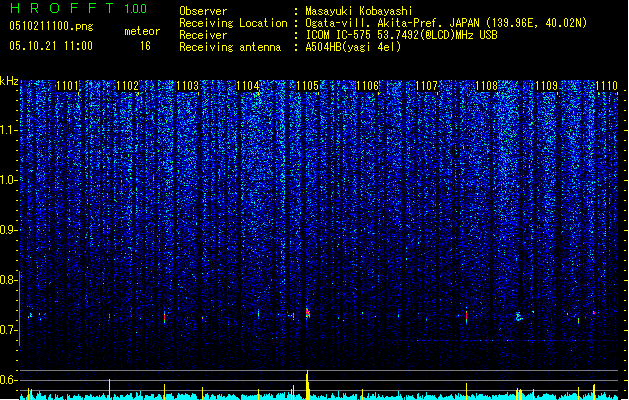Click the 1.0 frequency axis label

coord(9,180)
